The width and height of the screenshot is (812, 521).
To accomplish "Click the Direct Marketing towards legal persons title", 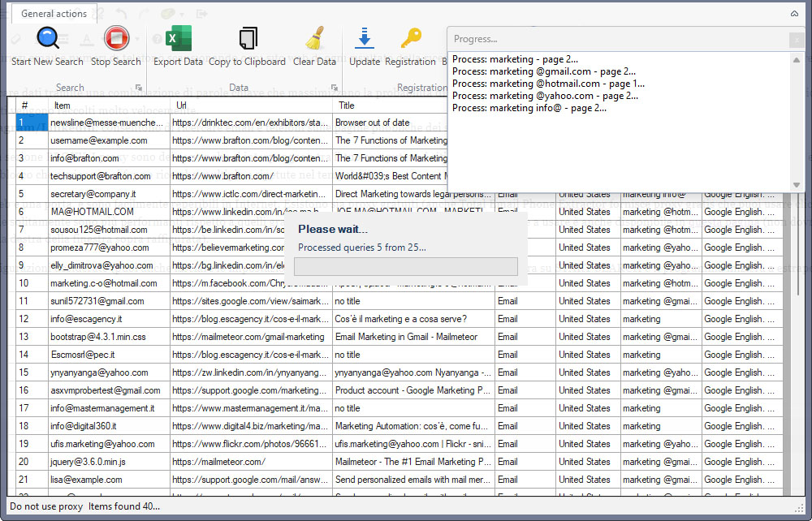I will point(414,194).
